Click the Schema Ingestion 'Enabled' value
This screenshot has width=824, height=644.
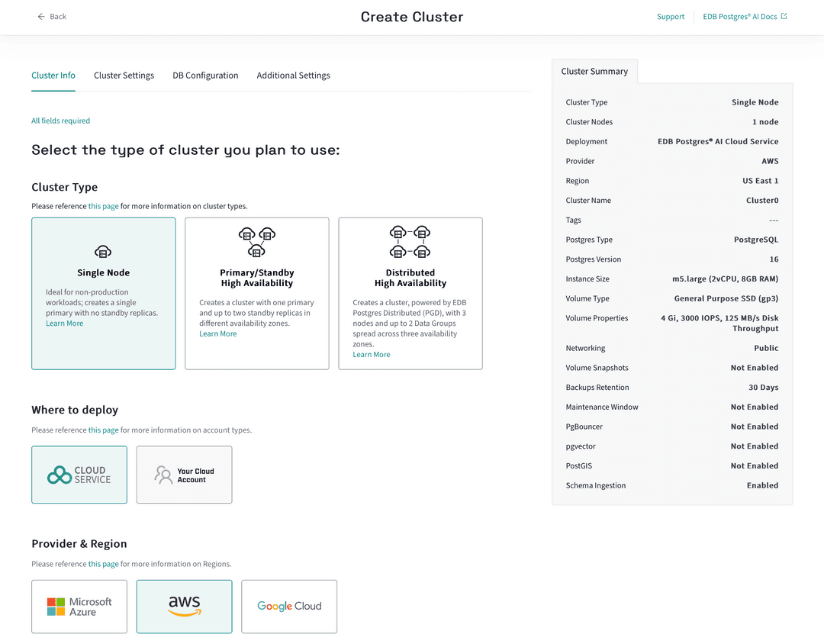click(x=762, y=486)
